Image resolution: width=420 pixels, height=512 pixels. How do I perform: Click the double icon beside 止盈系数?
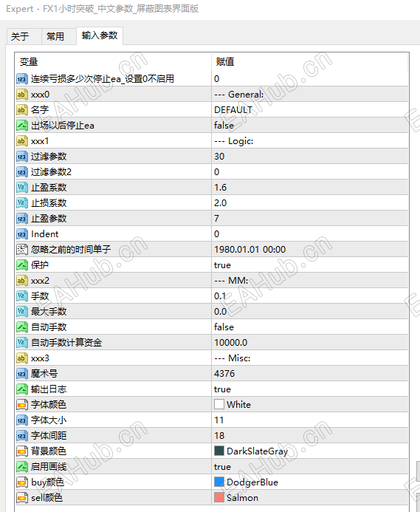(22, 188)
